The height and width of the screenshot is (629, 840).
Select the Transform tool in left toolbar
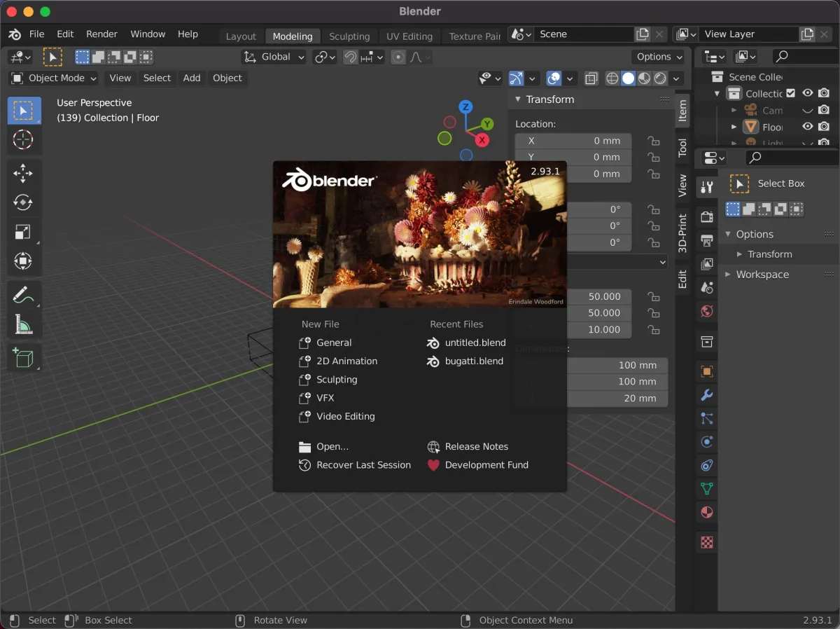coord(23,261)
